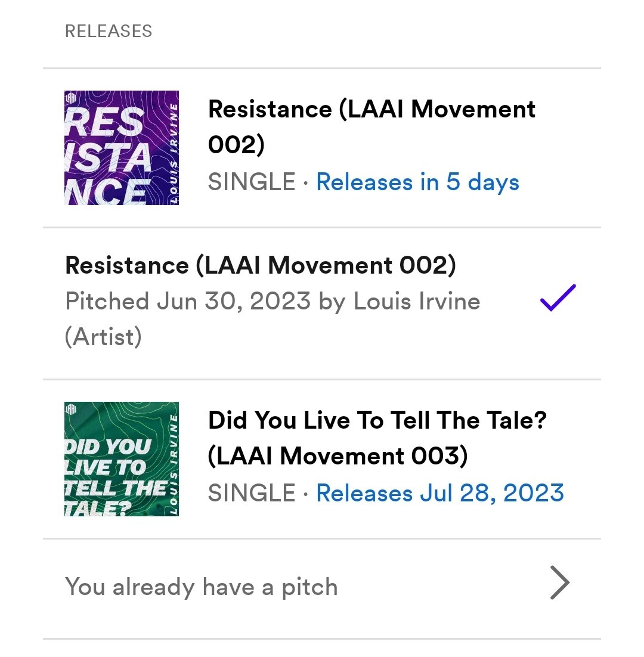Click 'Pitched Jun 30, 2023 by Louis Irvine' text
This screenshot has width=644, height=657.
click(273, 301)
